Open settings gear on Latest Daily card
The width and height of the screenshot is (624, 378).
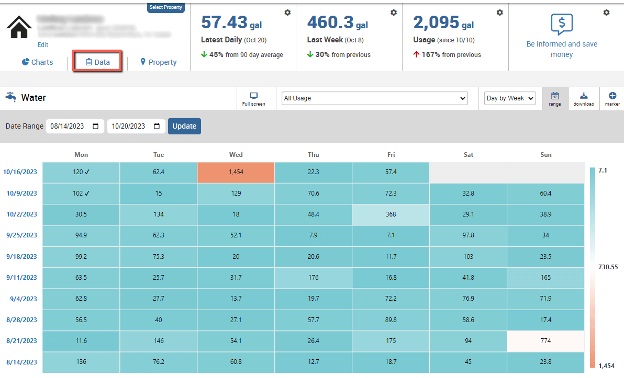pyautogui.click(x=287, y=13)
